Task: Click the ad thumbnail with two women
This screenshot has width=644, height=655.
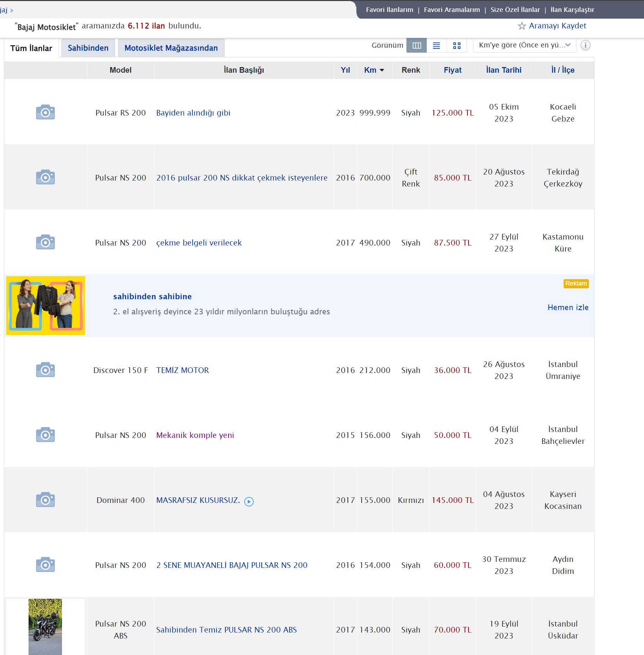Action: pyautogui.click(x=46, y=306)
